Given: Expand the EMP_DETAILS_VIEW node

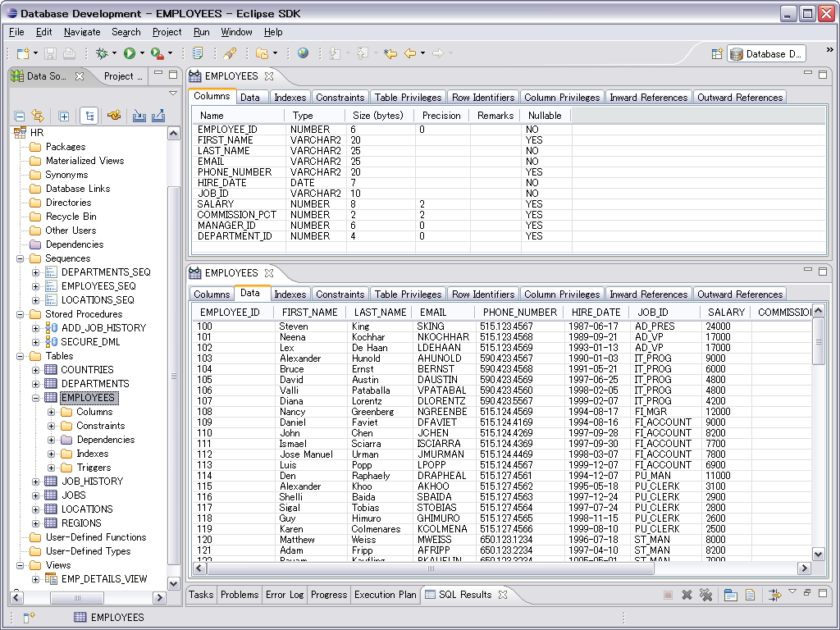Looking at the screenshot, I should [36, 579].
